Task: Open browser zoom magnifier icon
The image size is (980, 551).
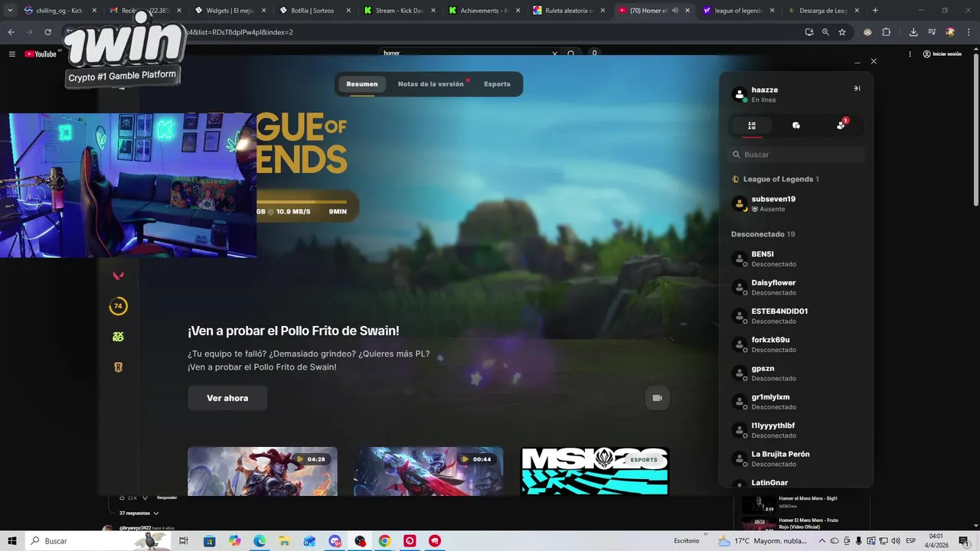Action: pyautogui.click(x=825, y=32)
